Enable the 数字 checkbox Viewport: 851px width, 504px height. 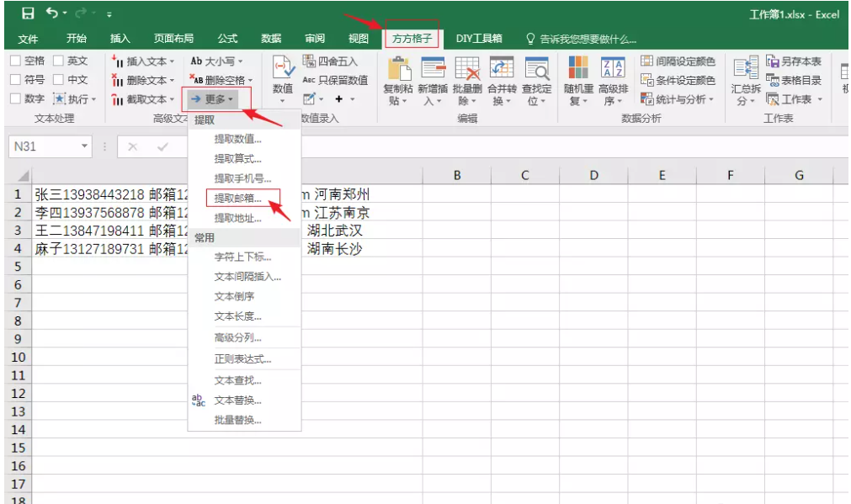tap(16, 98)
